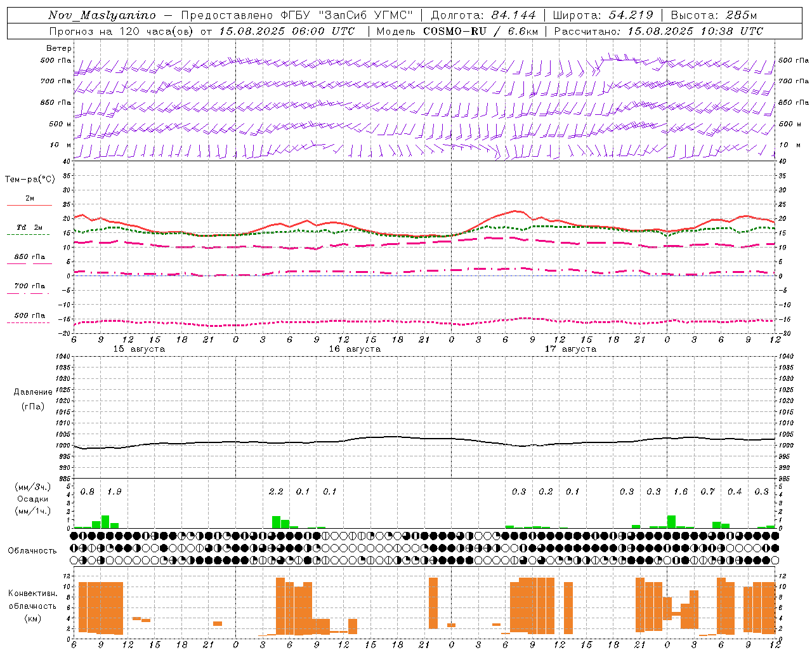Click the pink dash-dot legend line under "700 гПа"

click(28, 293)
